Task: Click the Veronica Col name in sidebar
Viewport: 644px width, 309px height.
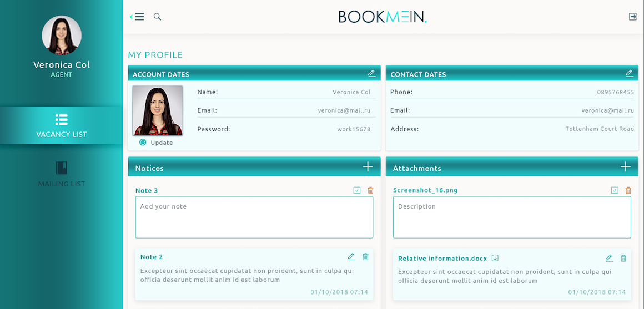Action: [x=62, y=65]
